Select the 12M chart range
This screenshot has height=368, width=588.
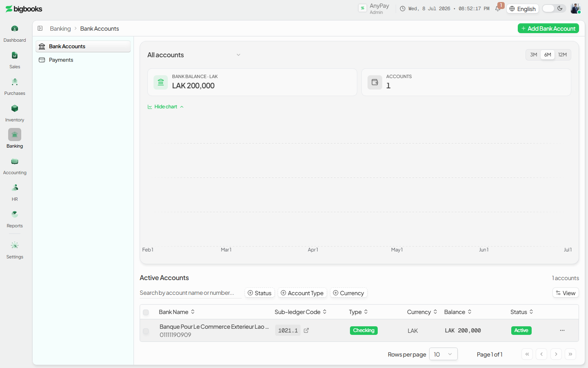coord(562,55)
